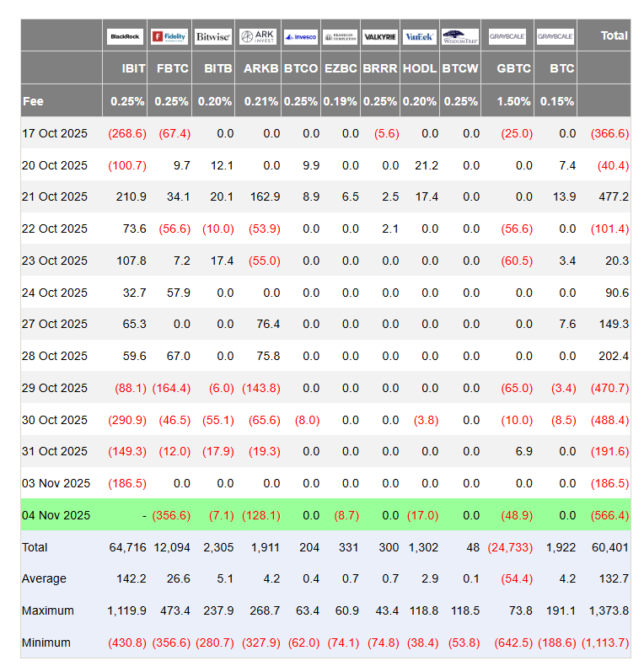
Task: Click the ARK Invest logo
Action: click(x=258, y=36)
